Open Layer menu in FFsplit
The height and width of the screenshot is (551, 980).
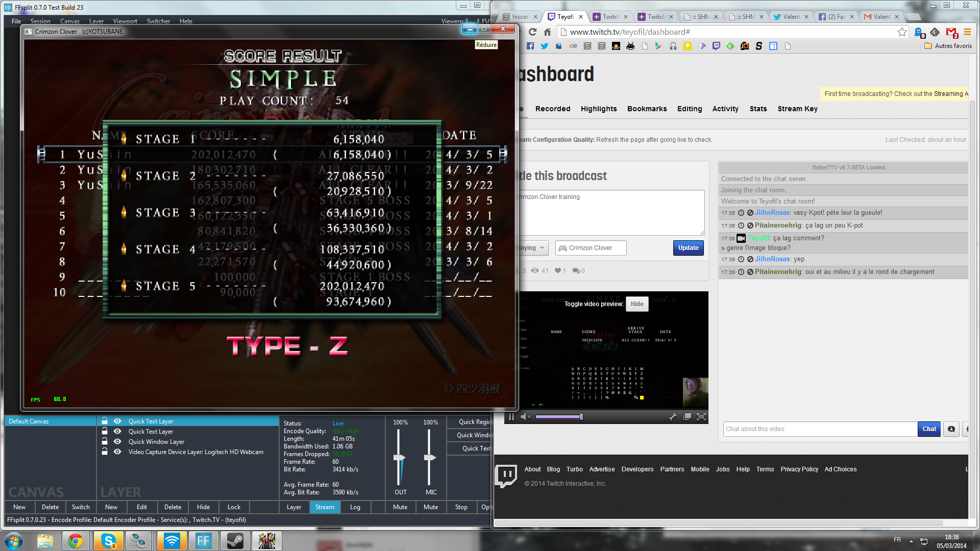96,21
